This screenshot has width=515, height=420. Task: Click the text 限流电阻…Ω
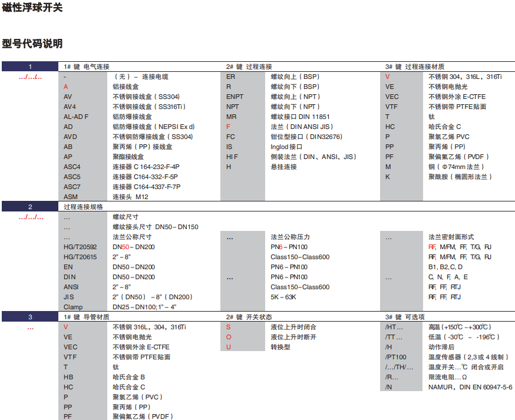[448, 377]
